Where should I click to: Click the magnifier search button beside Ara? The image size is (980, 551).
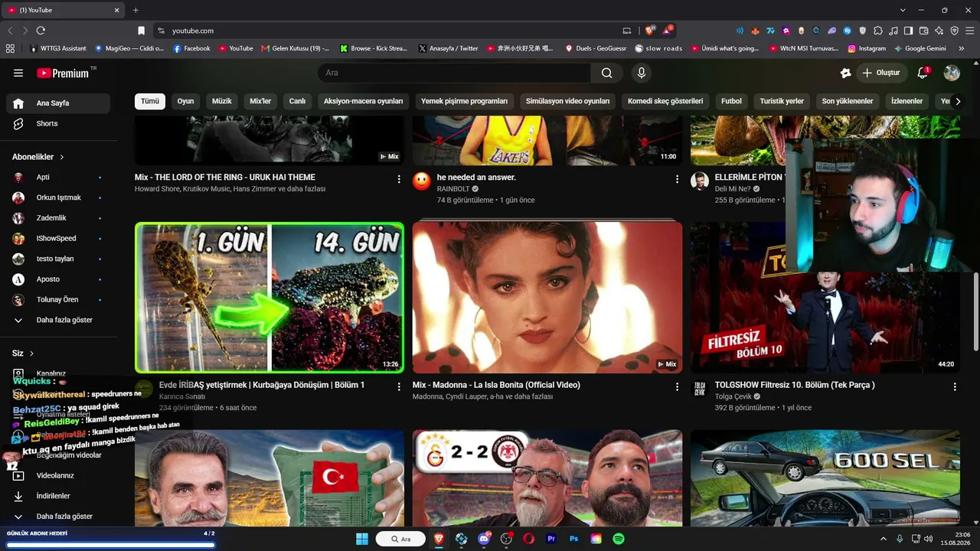(606, 73)
